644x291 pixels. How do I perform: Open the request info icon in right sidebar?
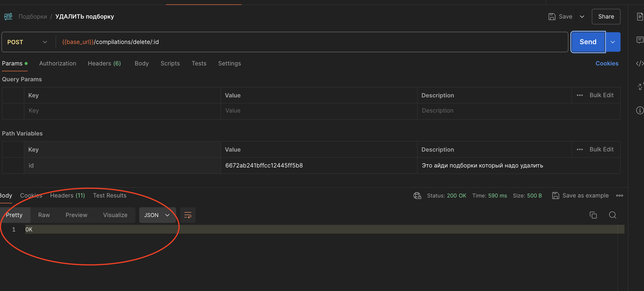(x=640, y=110)
